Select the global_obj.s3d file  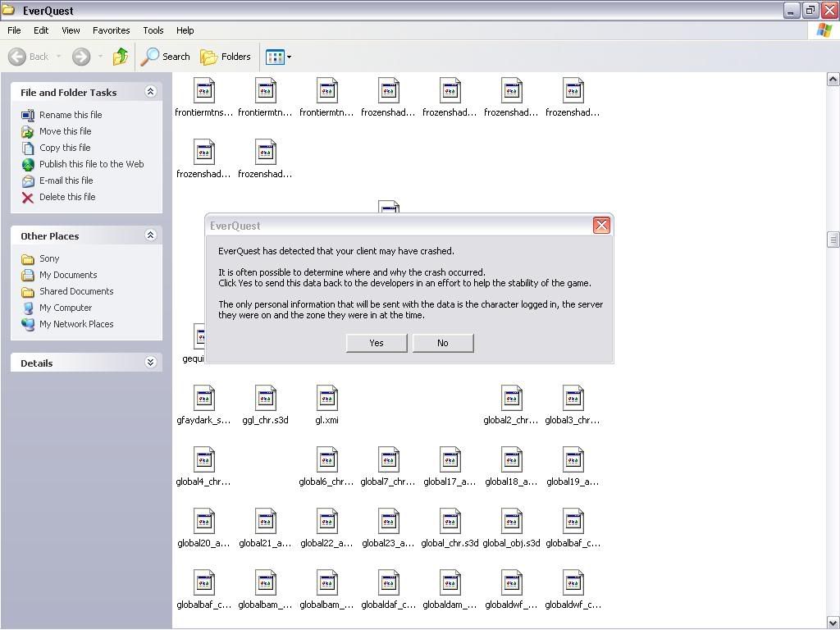pos(511,528)
